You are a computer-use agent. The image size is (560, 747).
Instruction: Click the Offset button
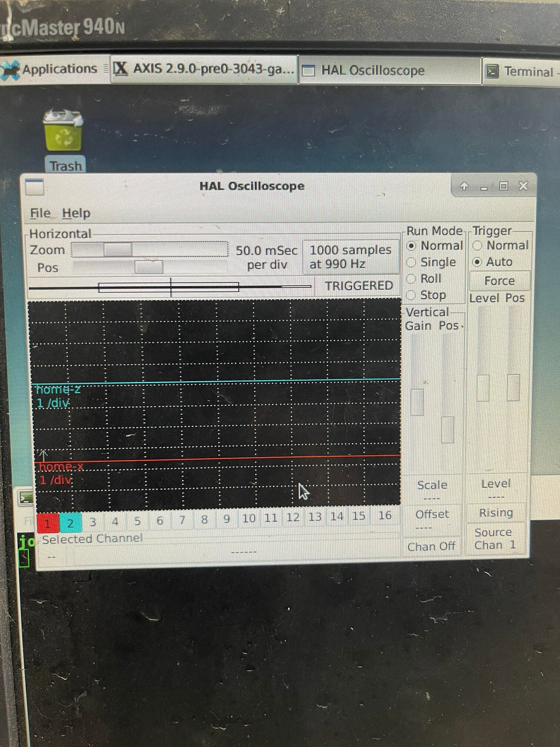pos(432,519)
